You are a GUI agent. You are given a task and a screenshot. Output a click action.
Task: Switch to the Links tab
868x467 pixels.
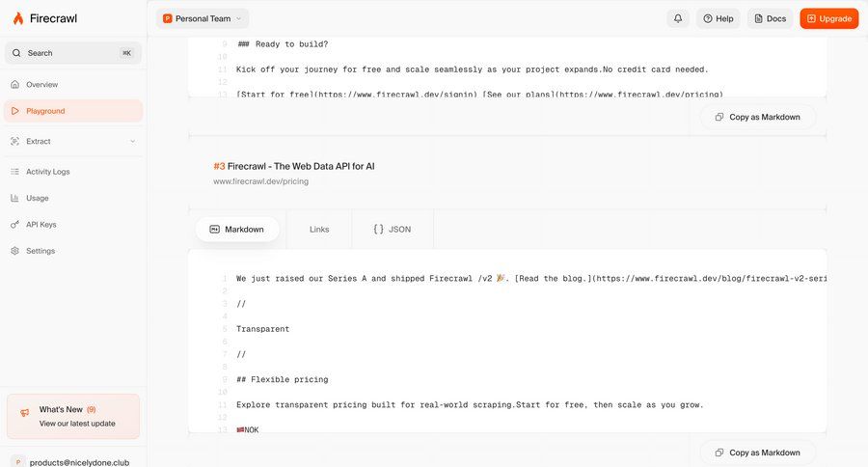click(x=319, y=229)
